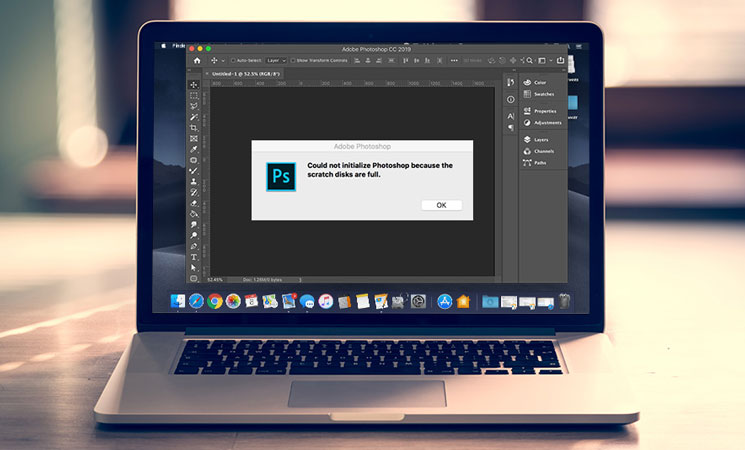Select the Brush tool

[x=194, y=171]
